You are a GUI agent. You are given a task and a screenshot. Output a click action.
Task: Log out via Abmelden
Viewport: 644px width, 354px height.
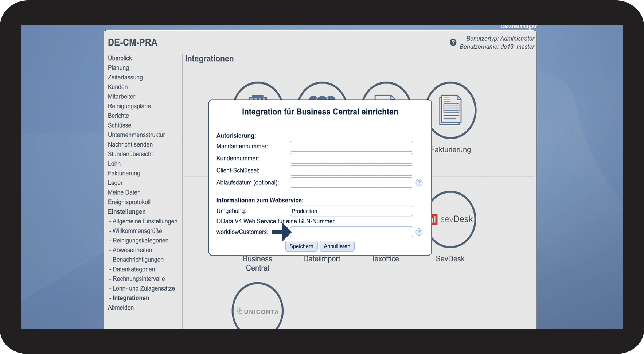(121, 307)
